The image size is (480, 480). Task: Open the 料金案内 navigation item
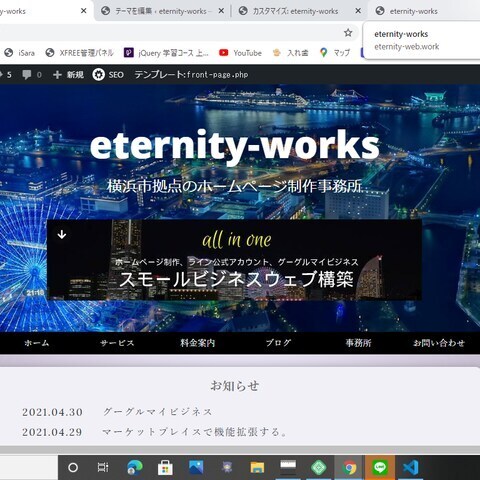[198, 343]
